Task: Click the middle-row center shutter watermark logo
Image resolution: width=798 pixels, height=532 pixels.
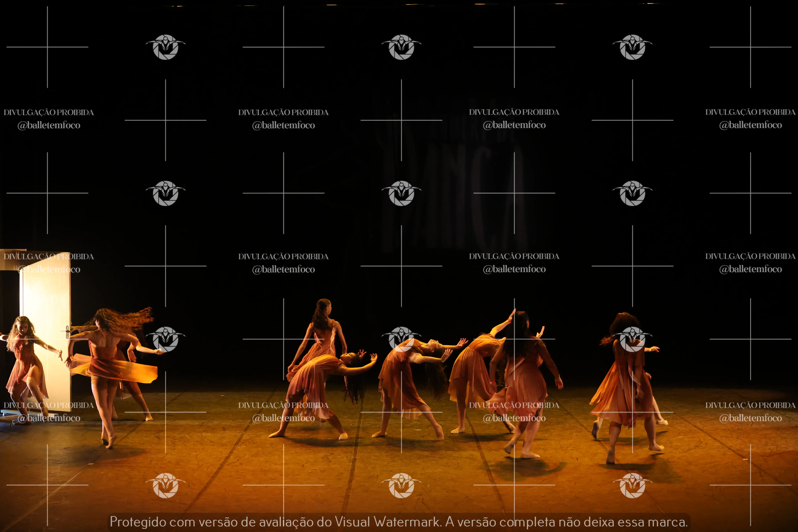Action: coord(401,193)
